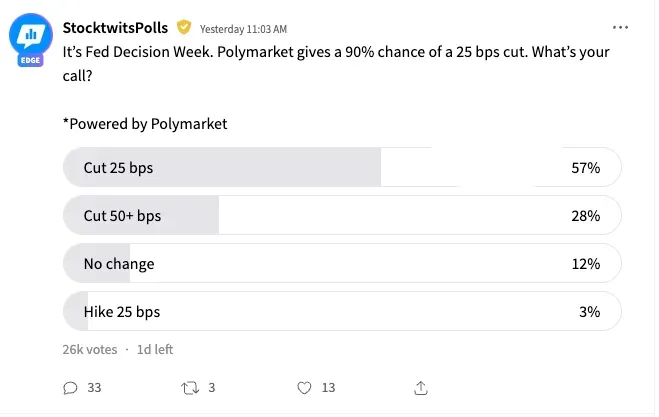Image resolution: width=659 pixels, height=417 pixels.
Task: Click the EDGE badge under the avatar
Action: click(x=30, y=60)
